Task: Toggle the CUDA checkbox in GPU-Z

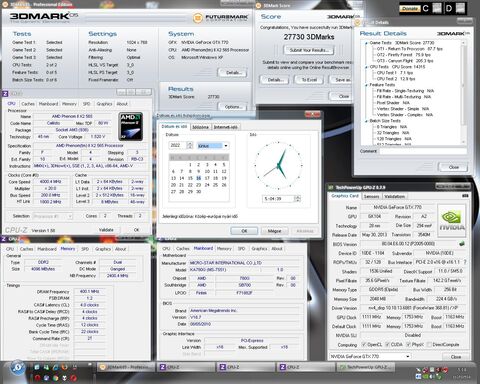Action: 388,344
